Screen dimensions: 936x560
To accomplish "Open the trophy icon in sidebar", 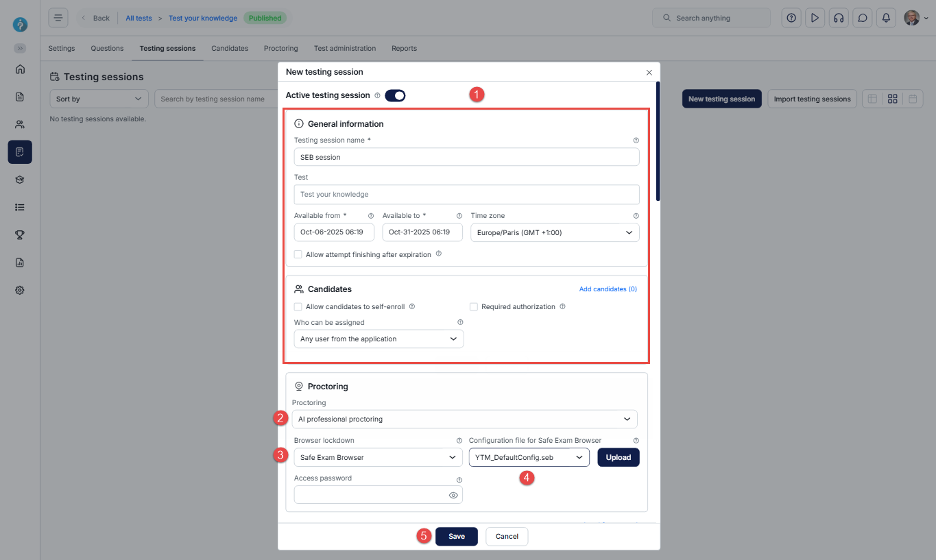I will 20,234.
